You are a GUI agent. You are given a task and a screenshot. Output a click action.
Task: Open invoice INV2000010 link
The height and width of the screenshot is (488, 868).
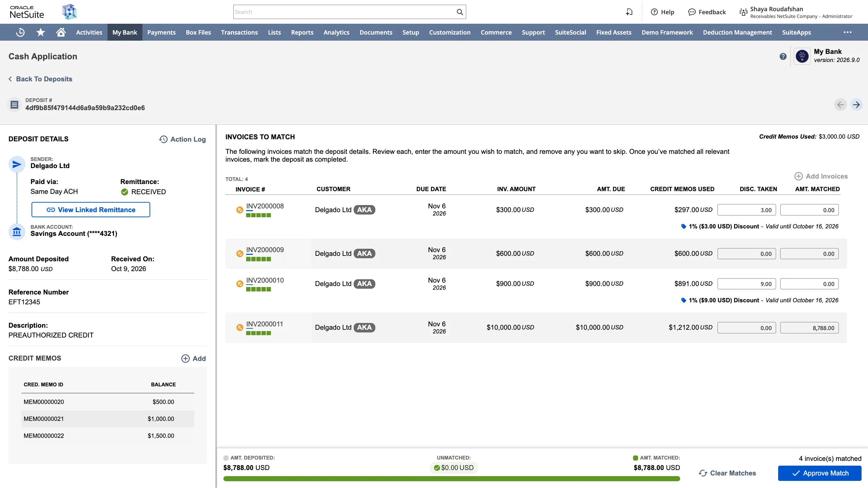pyautogui.click(x=265, y=280)
